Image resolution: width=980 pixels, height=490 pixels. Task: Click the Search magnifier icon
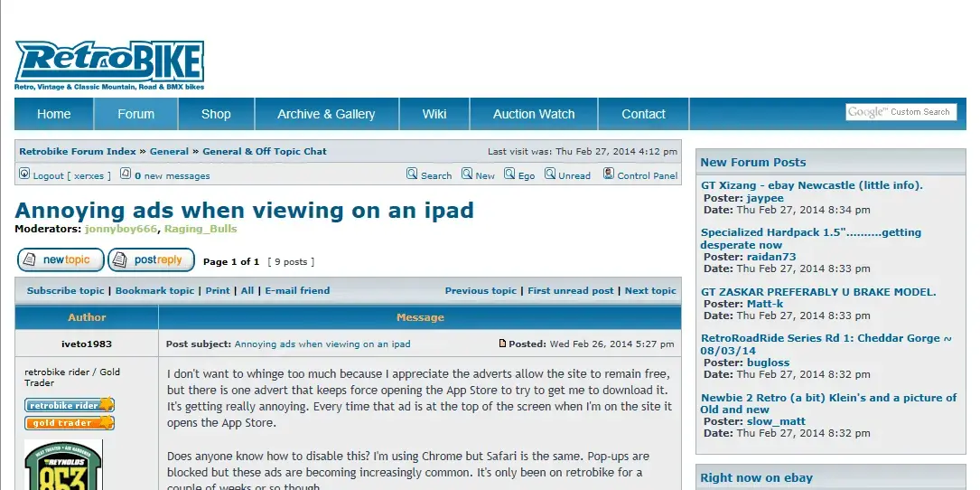click(x=412, y=174)
